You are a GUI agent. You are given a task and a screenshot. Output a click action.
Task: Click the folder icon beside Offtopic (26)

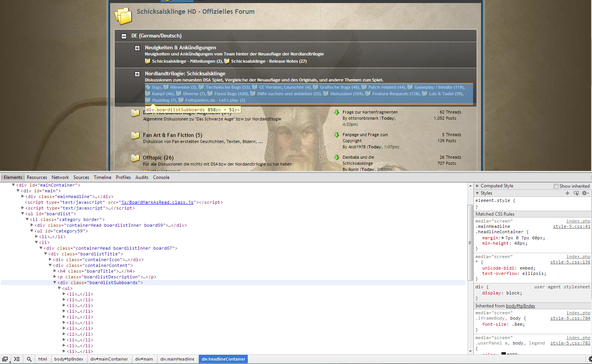(135, 158)
